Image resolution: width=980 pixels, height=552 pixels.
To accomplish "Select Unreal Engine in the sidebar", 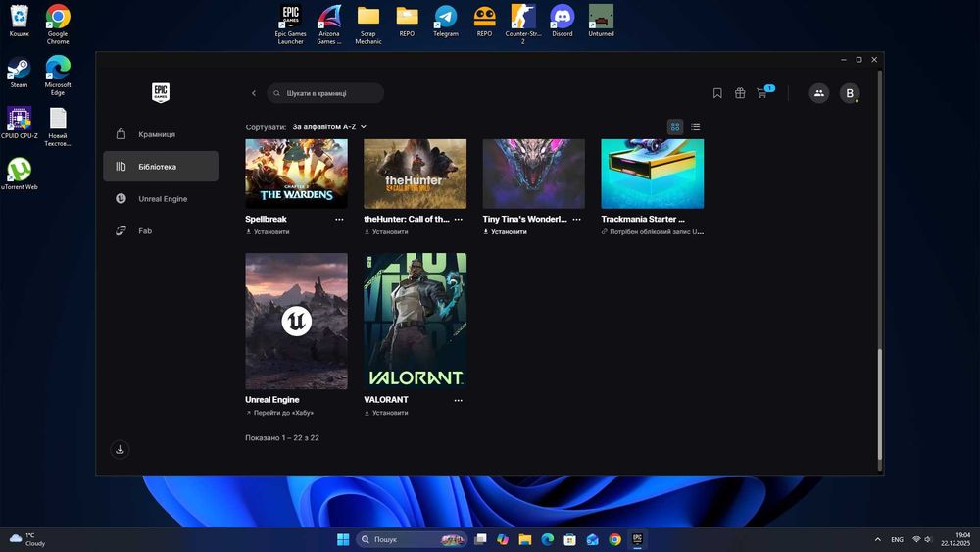I will [162, 199].
